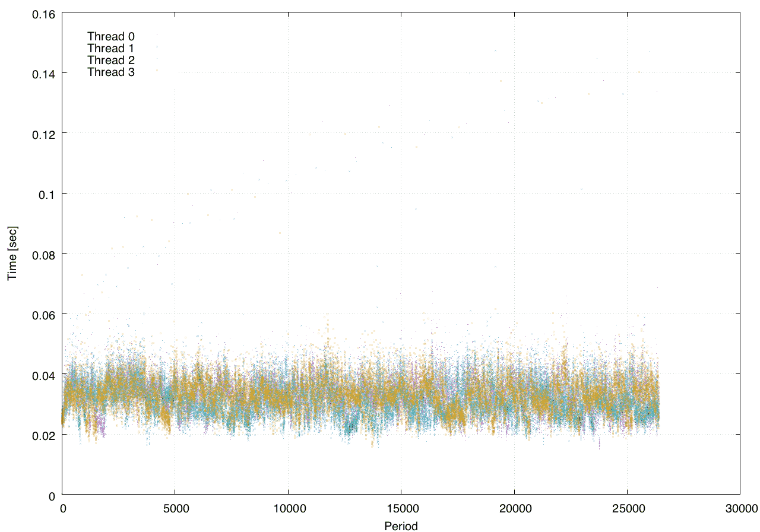Click the Thread 3 legend label
This screenshot has width=760, height=532.
coord(111,72)
